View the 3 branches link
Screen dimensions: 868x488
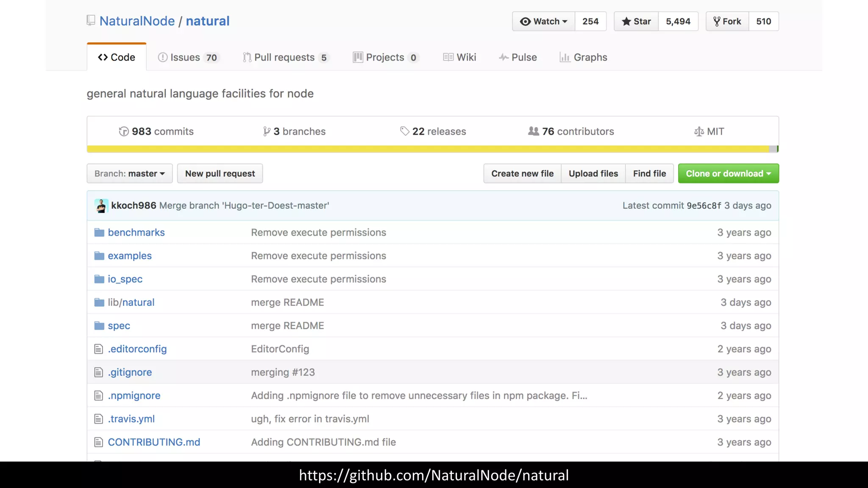coord(294,131)
